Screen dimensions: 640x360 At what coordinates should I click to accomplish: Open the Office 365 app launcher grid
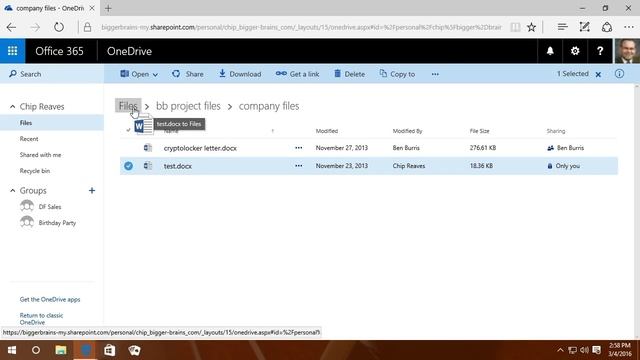point(12,51)
